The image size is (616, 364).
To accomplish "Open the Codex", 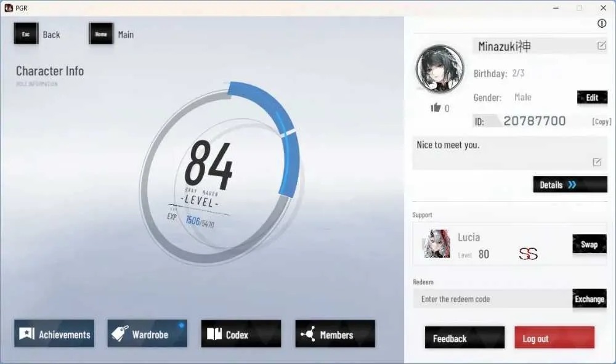I will click(241, 334).
